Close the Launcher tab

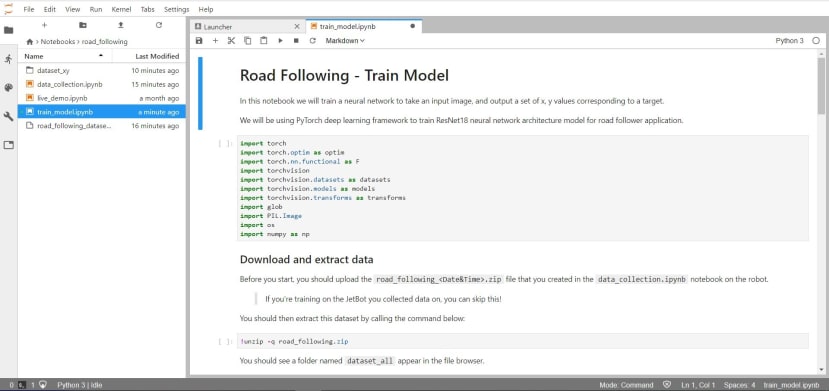pos(297,26)
